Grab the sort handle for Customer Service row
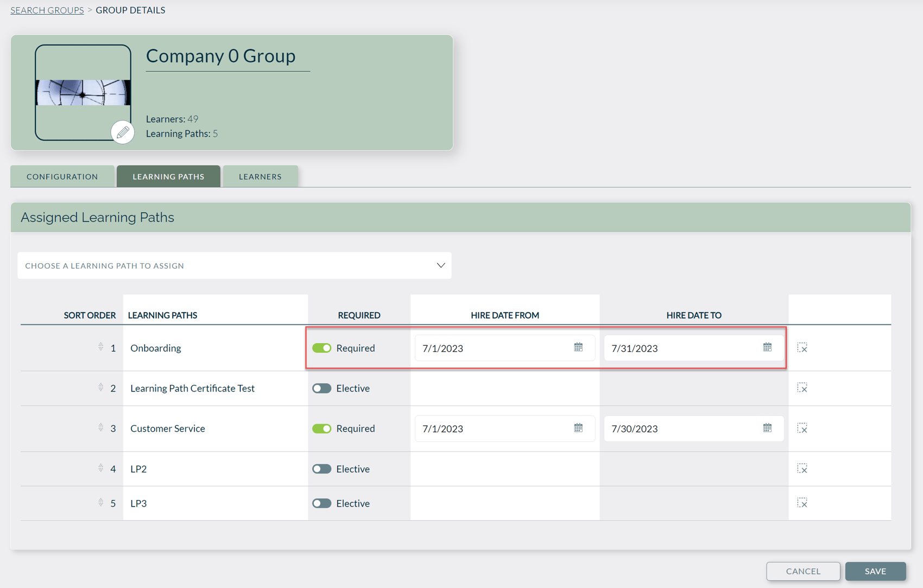The height and width of the screenshot is (588, 923). click(x=101, y=427)
